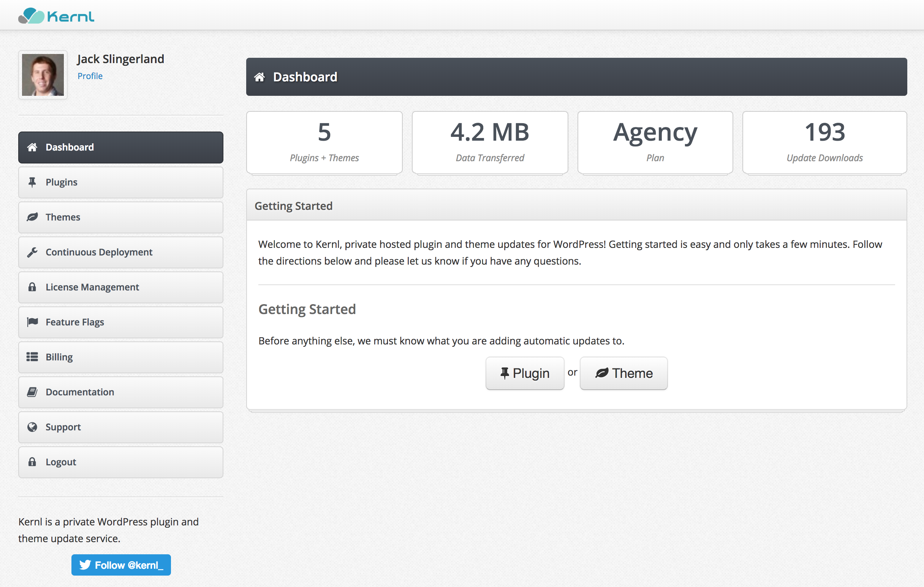This screenshot has height=587, width=924.
Task: Click the padlock icon beside License Management
Action: pos(32,287)
